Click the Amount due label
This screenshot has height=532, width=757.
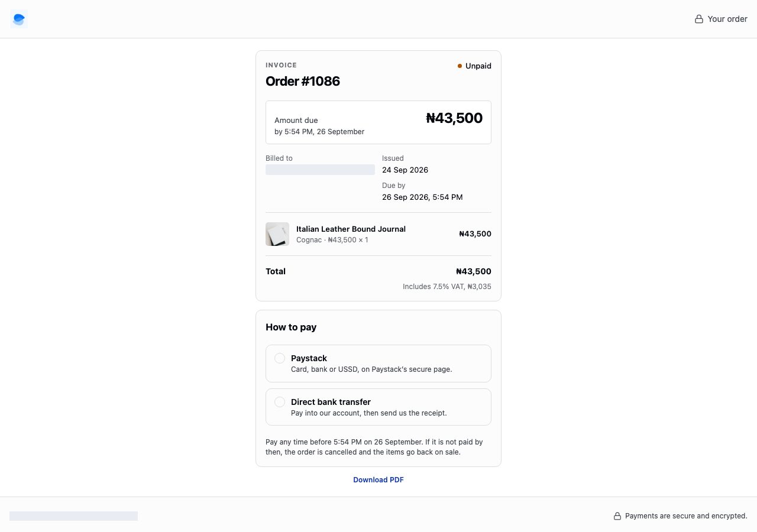296,120
